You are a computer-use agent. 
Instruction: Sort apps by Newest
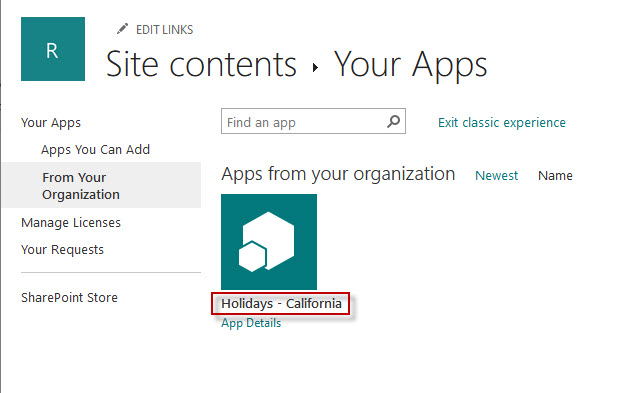pyautogui.click(x=496, y=176)
